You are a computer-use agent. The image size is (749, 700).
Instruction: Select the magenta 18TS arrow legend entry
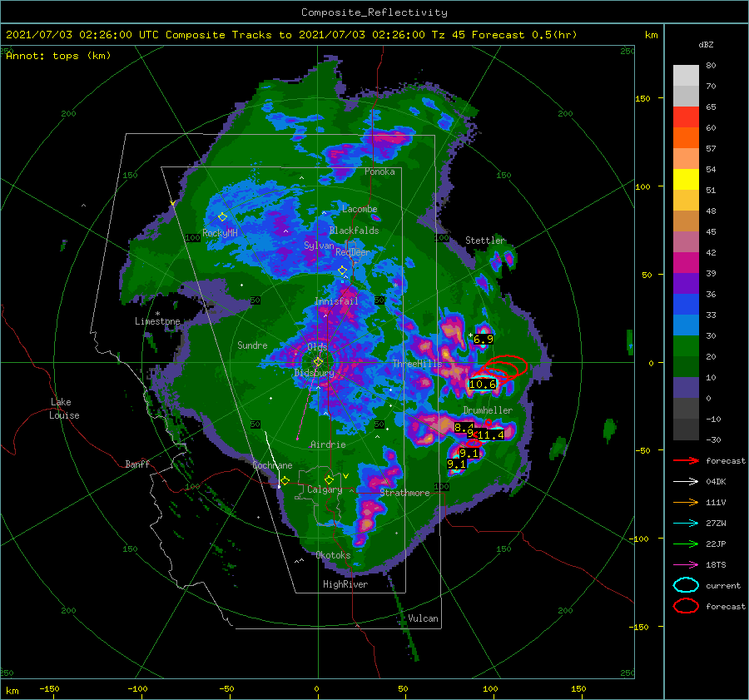[x=686, y=565]
